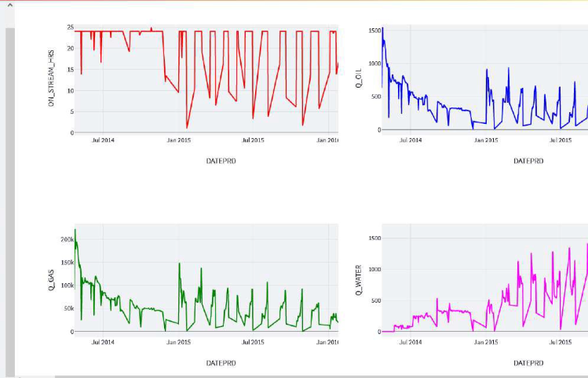Select the Q_OIL y-axis title
The height and width of the screenshot is (378, 588).
point(359,77)
